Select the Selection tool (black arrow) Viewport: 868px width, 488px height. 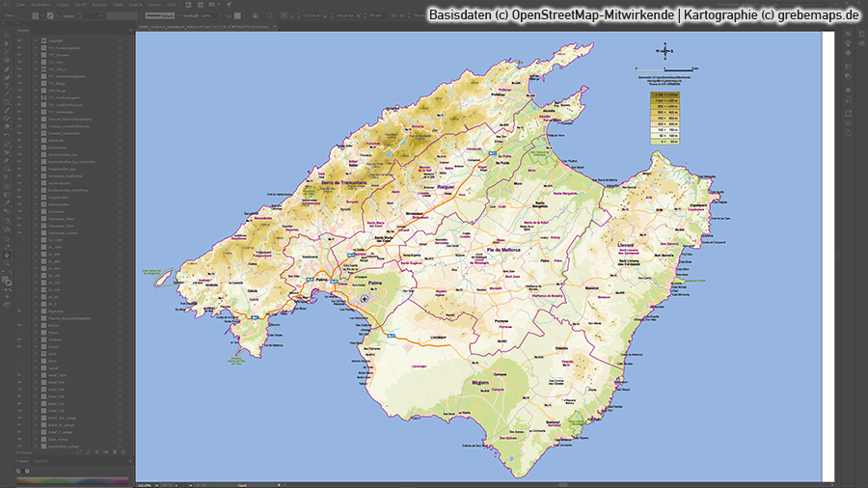click(6, 34)
